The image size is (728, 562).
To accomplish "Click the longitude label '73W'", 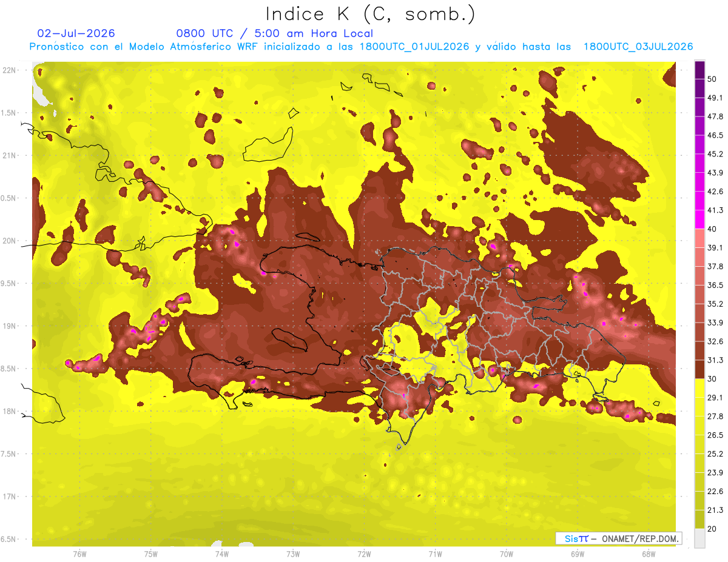I will (293, 554).
